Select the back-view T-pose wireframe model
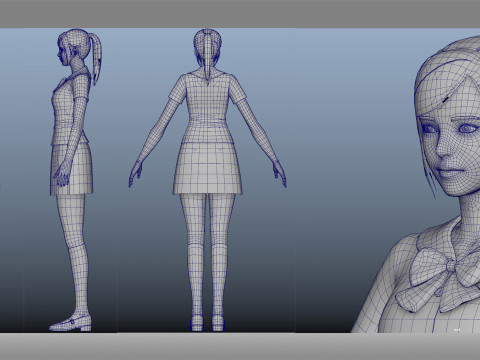This screenshot has width=480, height=360. 207,180
